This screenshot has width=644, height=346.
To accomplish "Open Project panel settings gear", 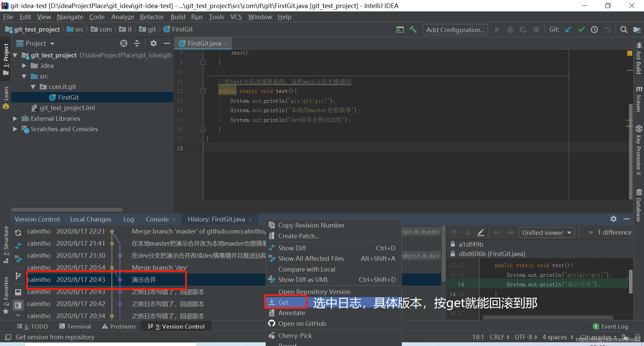I will (154, 43).
